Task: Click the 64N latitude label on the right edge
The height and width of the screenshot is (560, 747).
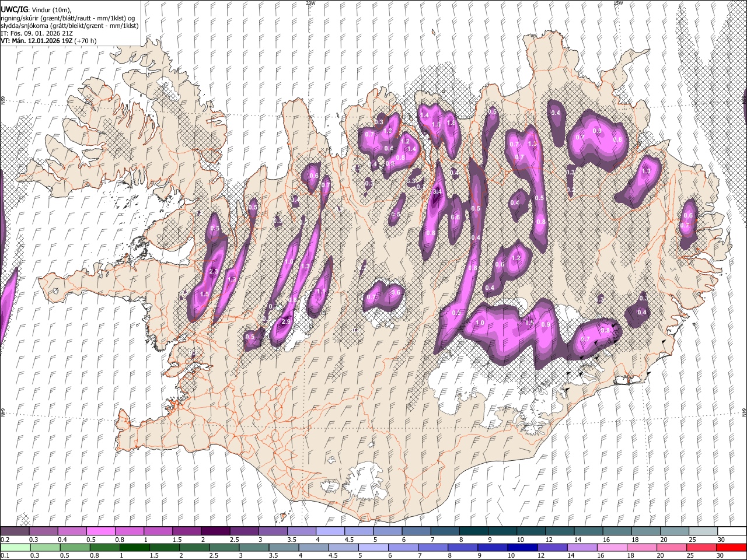Action: pyautogui.click(x=744, y=411)
